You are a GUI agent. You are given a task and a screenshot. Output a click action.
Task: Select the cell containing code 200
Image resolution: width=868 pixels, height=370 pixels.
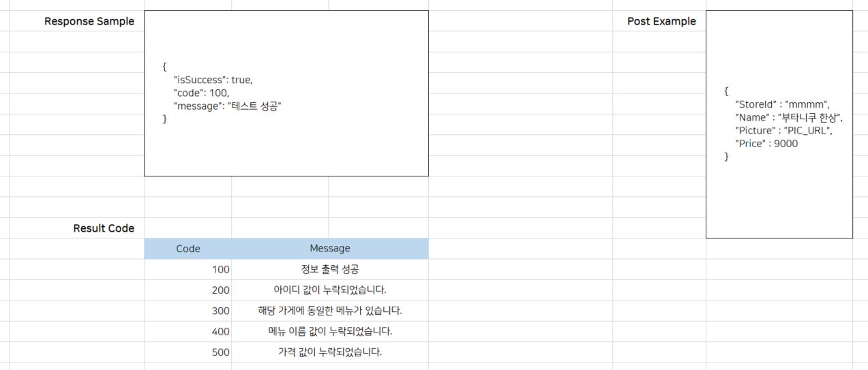(x=188, y=290)
